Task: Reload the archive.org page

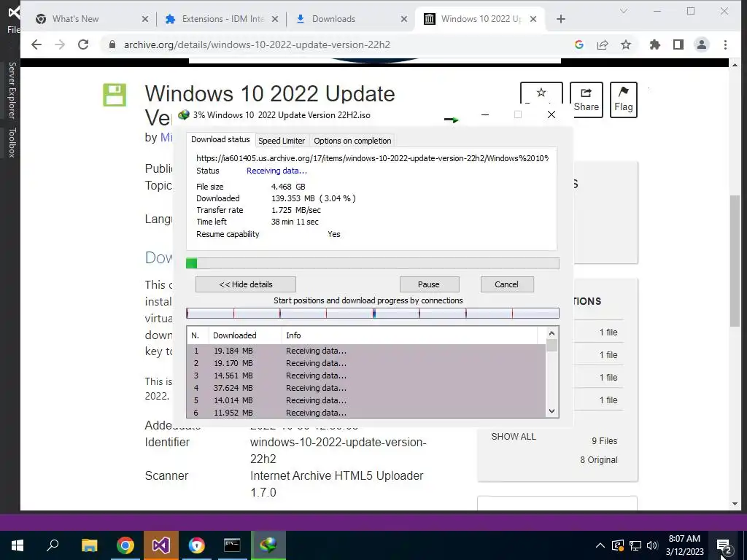Action: (83, 44)
